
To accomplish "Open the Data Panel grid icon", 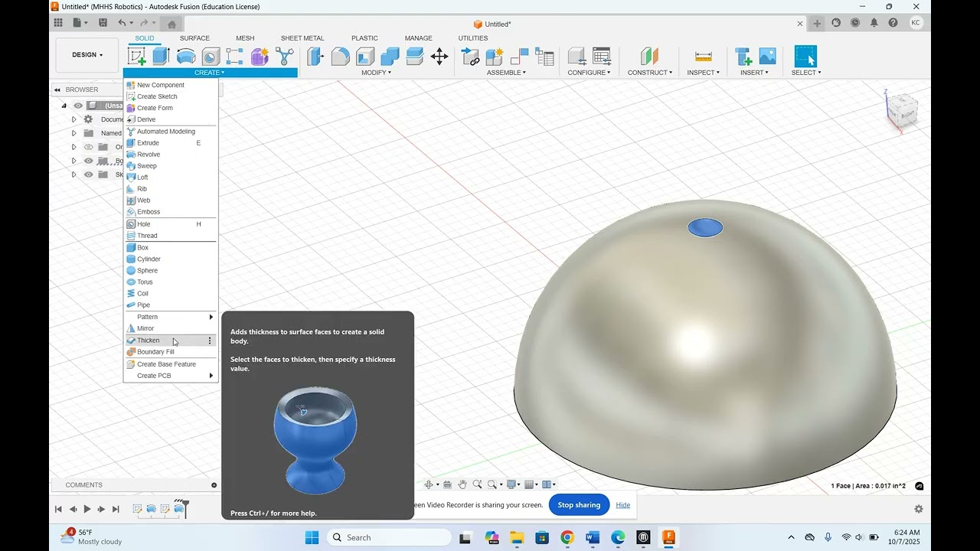I will coord(58,23).
